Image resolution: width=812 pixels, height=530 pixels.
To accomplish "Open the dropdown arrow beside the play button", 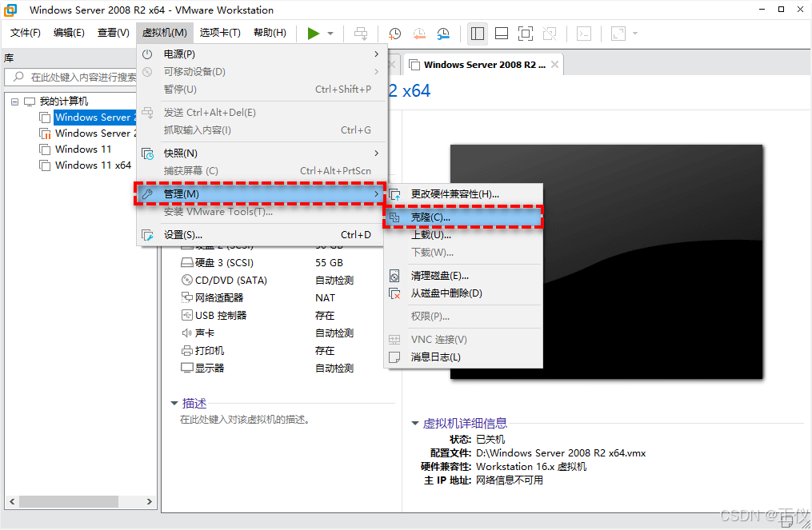I will pyautogui.click(x=330, y=34).
